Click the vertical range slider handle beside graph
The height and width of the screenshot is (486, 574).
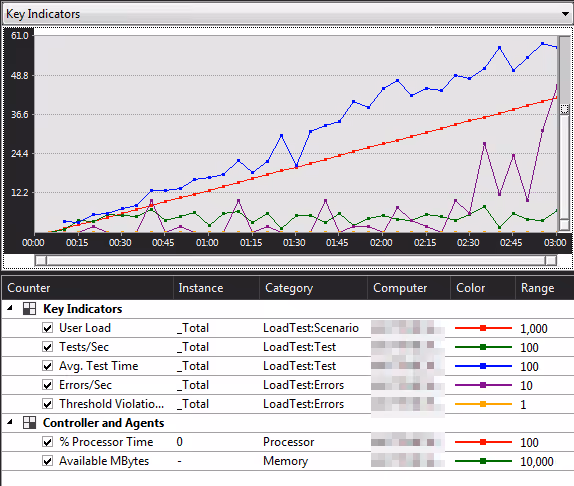point(564,109)
